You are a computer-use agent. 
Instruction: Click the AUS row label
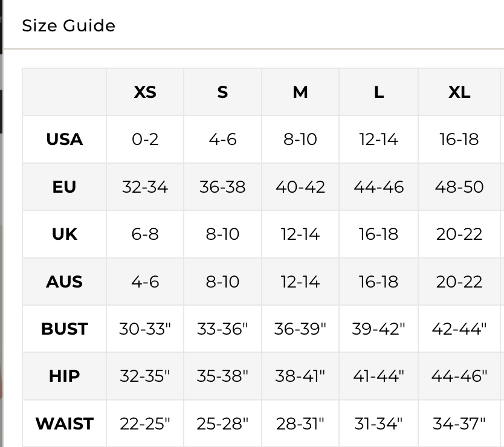(64, 281)
